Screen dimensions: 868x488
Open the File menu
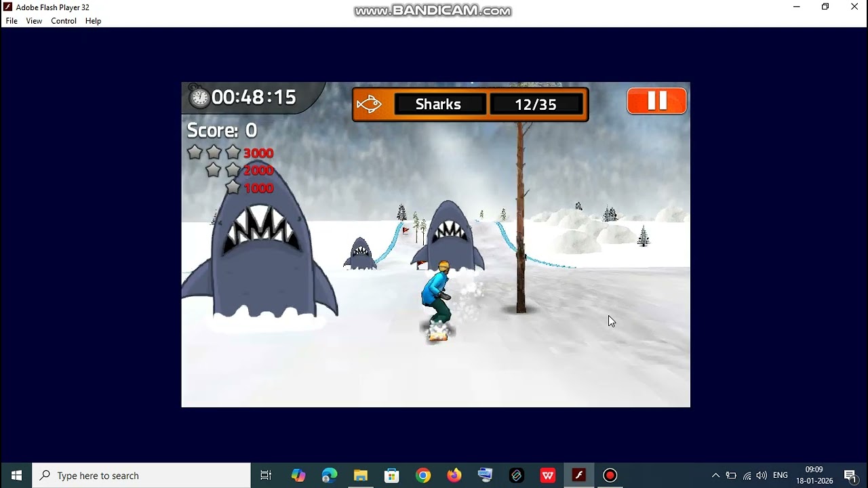(x=12, y=21)
